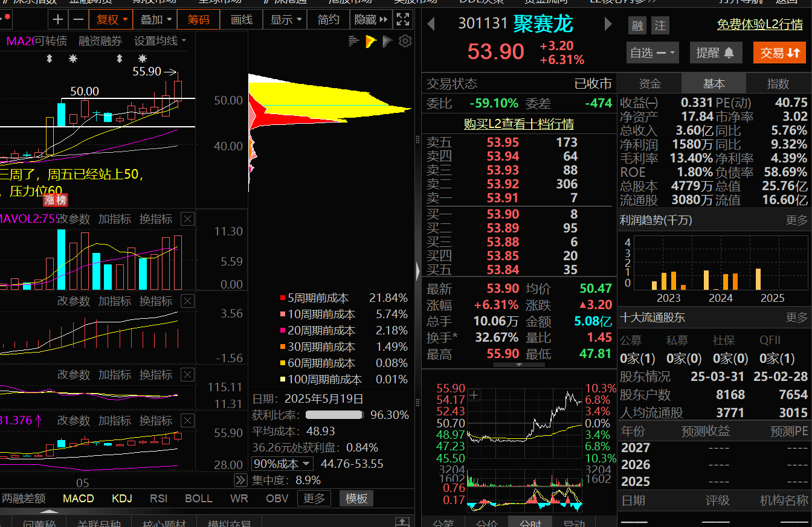Click 改参数 in the MAVOL panel
This screenshot has height=527, width=812.
coord(74,219)
